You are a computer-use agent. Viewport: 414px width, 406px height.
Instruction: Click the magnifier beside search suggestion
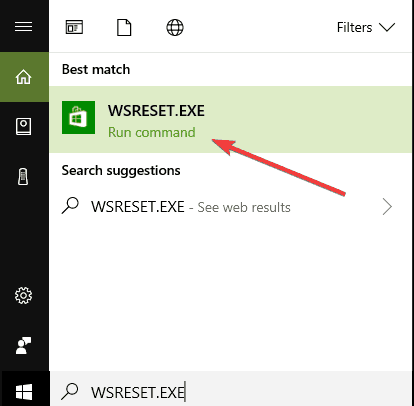[x=70, y=206]
